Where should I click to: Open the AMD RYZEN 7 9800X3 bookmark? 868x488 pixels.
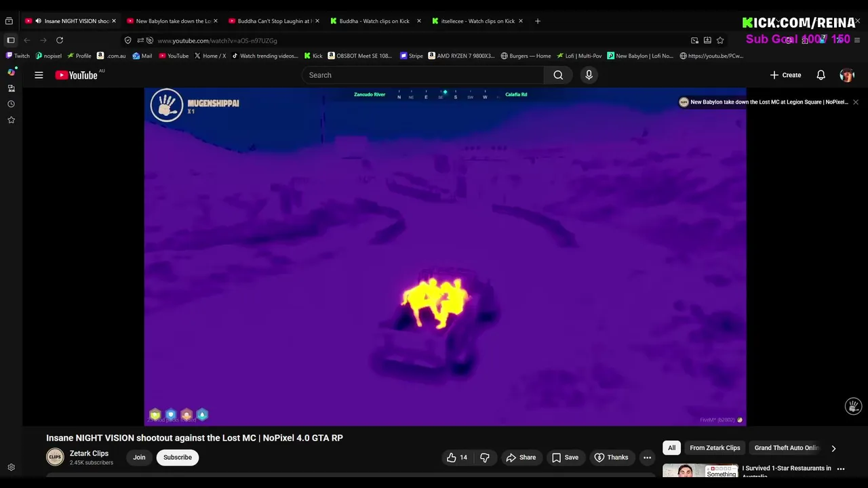(462, 56)
